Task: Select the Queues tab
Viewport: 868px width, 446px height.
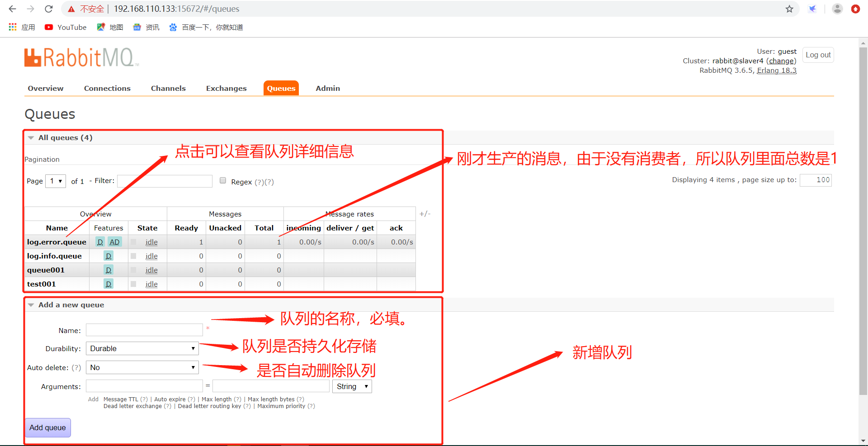Action: (281, 89)
